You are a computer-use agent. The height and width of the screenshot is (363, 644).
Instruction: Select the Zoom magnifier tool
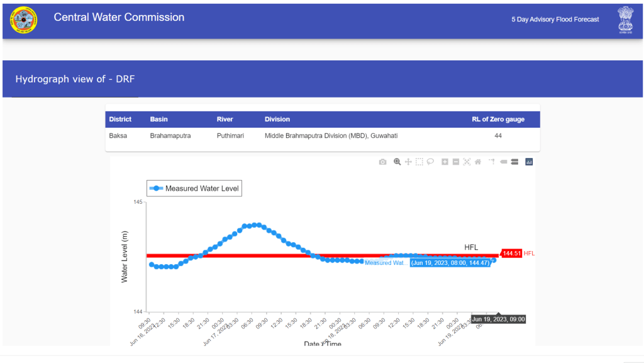pos(397,162)
